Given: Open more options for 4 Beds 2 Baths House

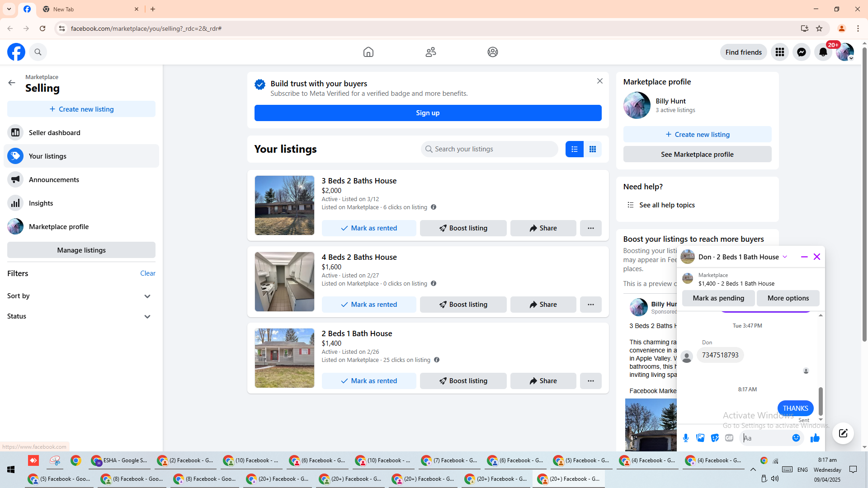Looking at the screenshot, I should (x=591, y=305).
